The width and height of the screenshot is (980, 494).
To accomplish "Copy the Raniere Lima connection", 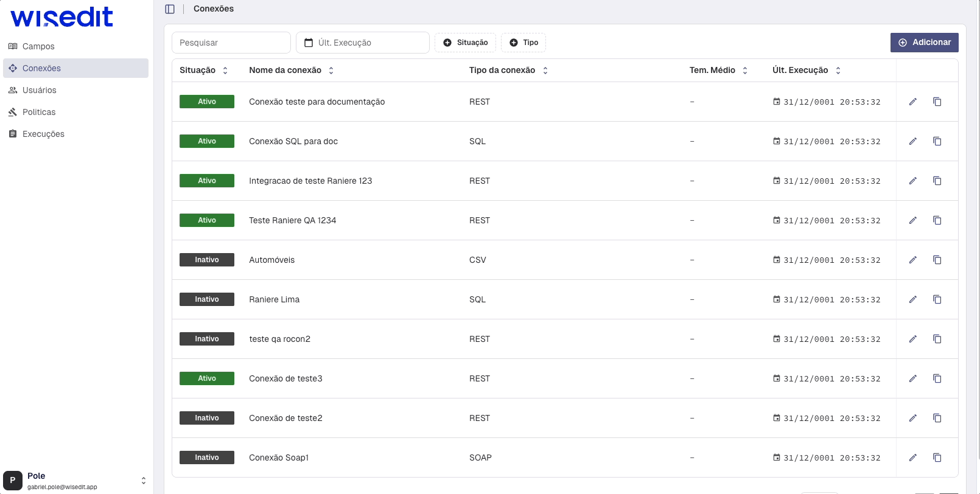I will click(937, 299).
